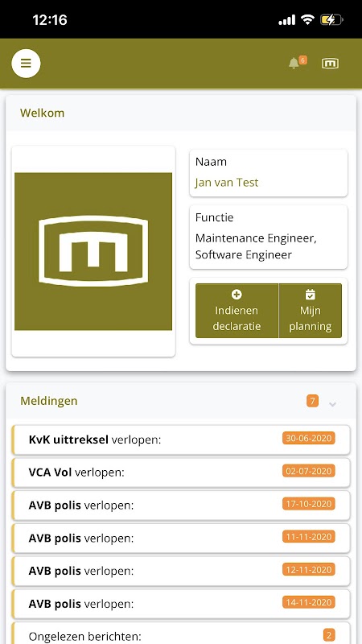Open KvK uittreksel verlopen notification
The width and height of the screenshot is (362, 644).
coord(181,440)
